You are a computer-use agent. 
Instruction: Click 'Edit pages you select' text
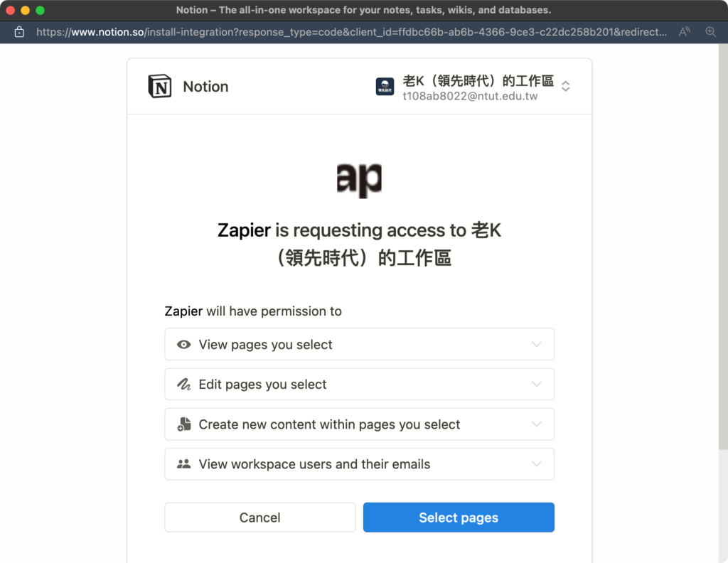(x=262, y=385)
